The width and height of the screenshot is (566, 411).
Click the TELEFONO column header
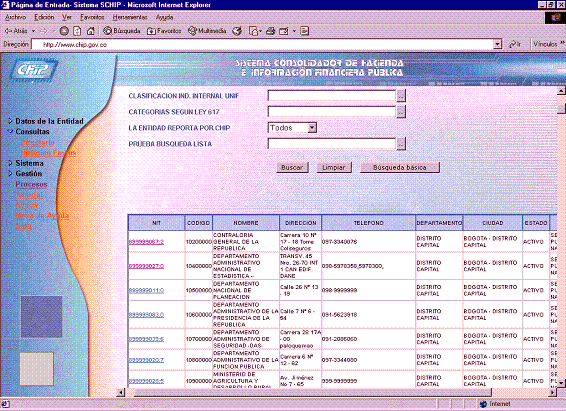(369, 223)
